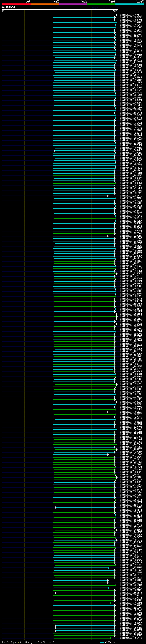Select label UniRef100_Q01JB3
Viewport: 146px width, 644px height.
click(131, 359)
